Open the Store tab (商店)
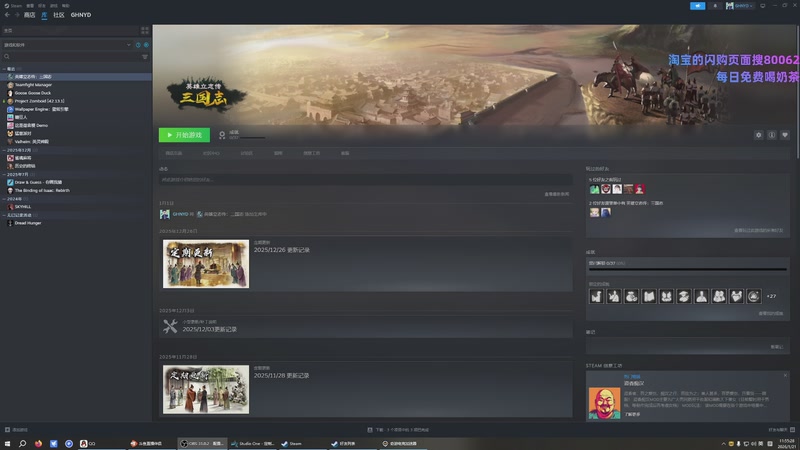800x450 pixels. (x=30, y=15)
